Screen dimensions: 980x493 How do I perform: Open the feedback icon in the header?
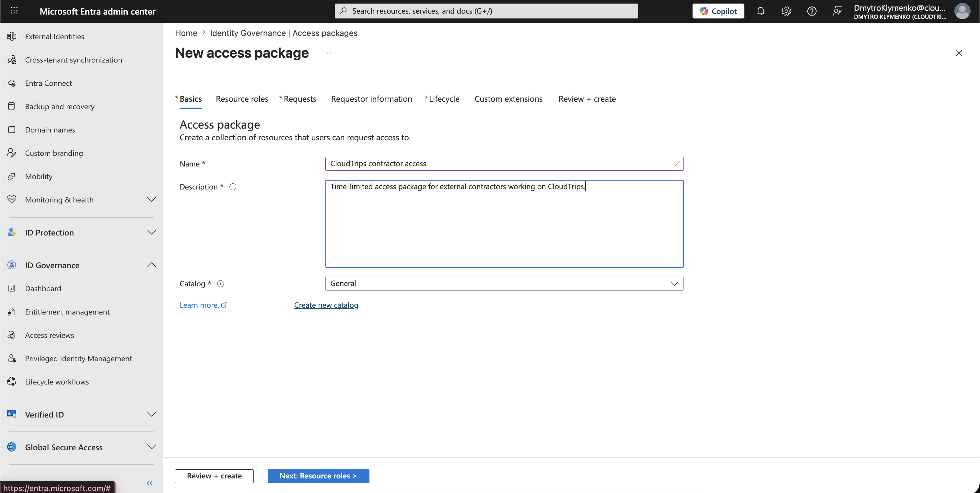point(837,11)
